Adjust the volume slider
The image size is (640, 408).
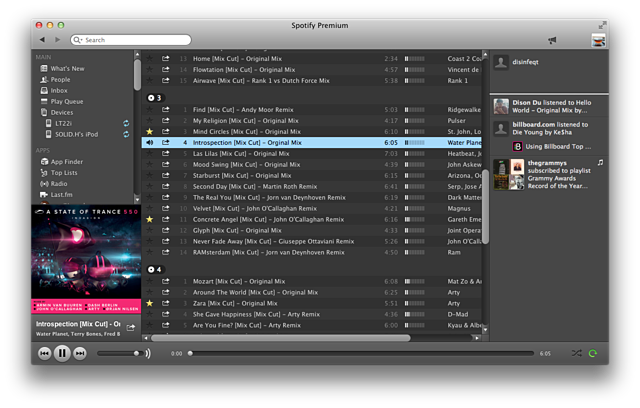pyautogui.click(x=118, y=353)
